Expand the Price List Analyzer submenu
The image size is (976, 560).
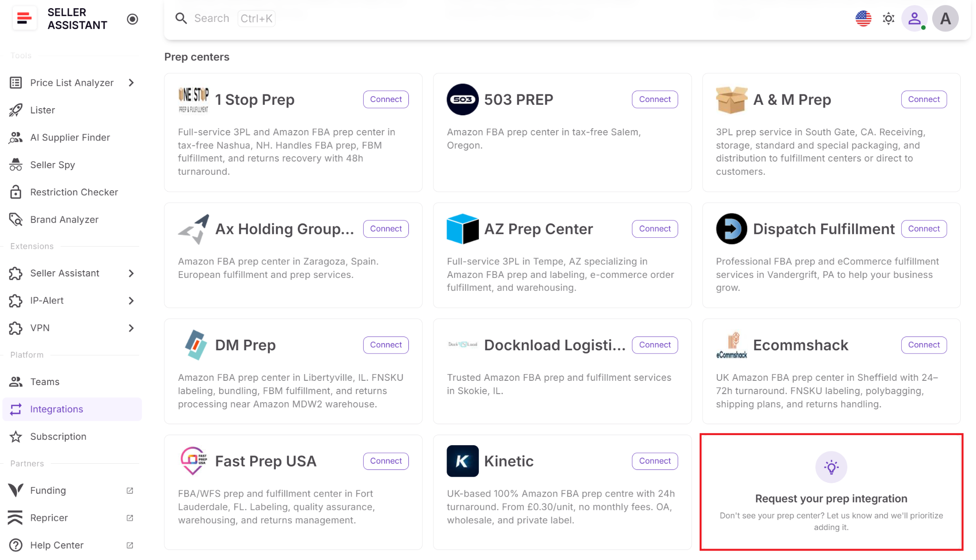tap(131, 83)
